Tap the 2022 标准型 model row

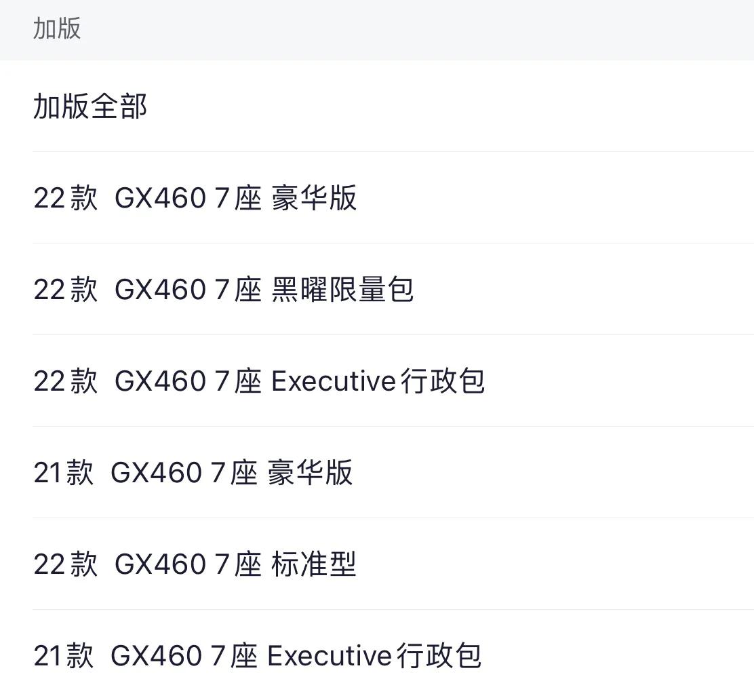195,564
